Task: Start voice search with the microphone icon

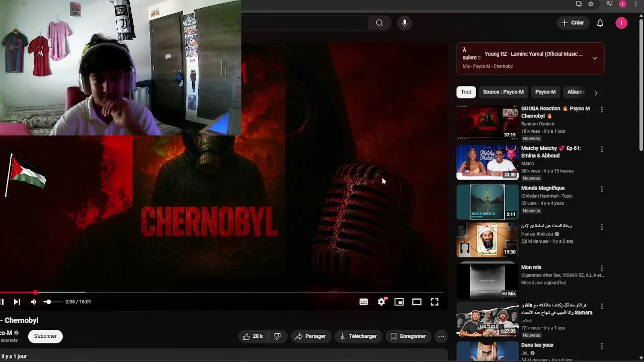Action: [x=405, y=23]
